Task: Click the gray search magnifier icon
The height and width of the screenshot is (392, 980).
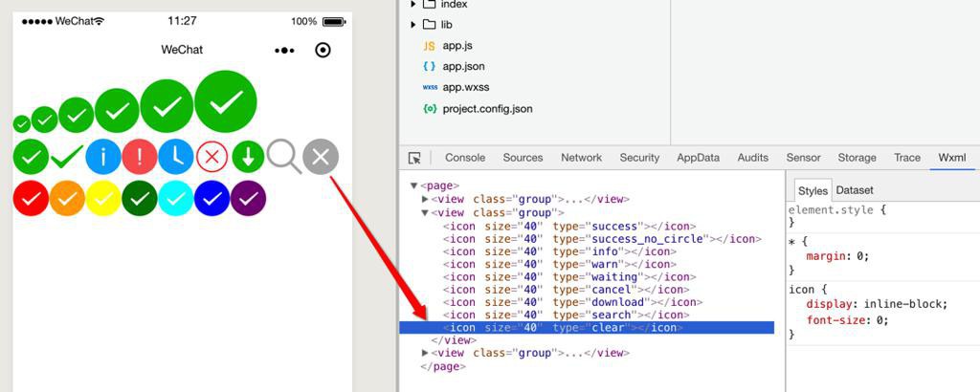Action: [284, 156]
